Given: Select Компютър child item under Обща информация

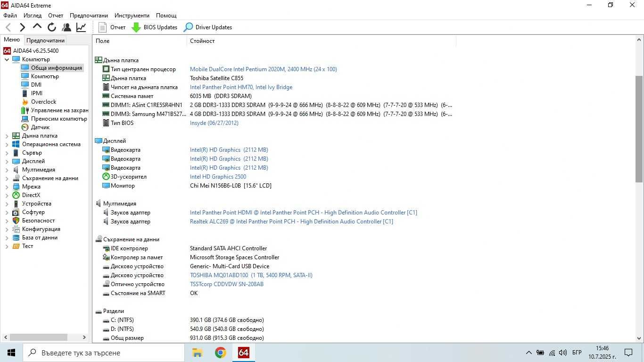Looking at the screenshot, I should pyautogui.click(x=45, y=76).
